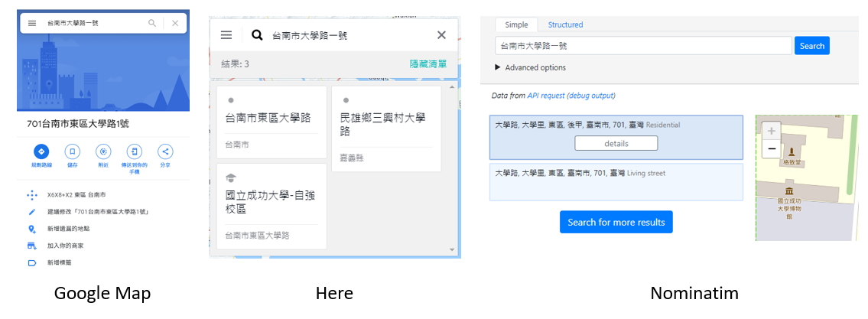Click the Here results scrollbar down arrow
Image resolution: width=868 pixels, height=319 pixels.
click(452, 250)
